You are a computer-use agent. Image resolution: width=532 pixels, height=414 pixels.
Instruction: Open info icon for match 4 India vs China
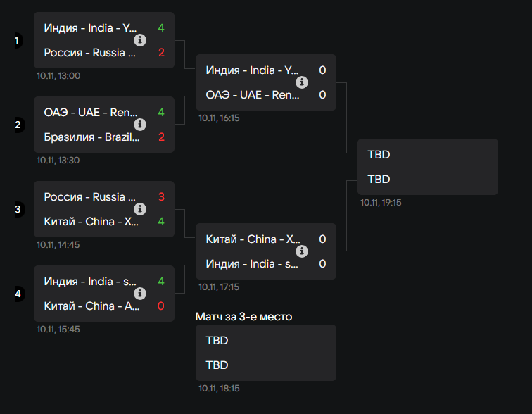pyautogui.click(x=140, y=294)
